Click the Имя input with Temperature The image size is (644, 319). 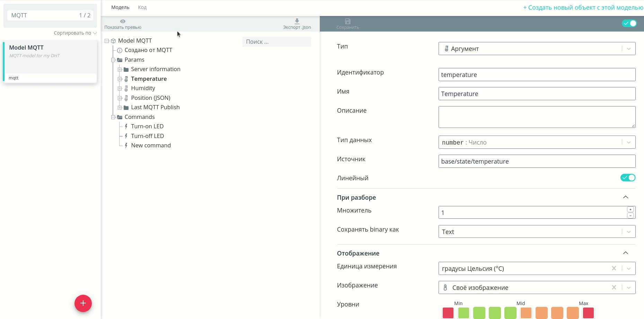(x=537, y=94)
